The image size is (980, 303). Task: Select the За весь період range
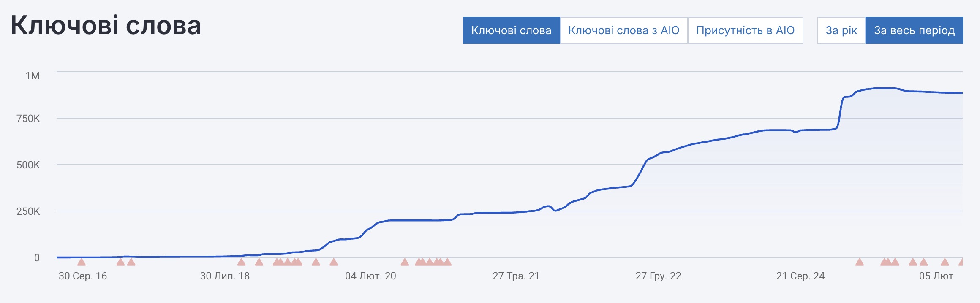(x=914, y=30)
